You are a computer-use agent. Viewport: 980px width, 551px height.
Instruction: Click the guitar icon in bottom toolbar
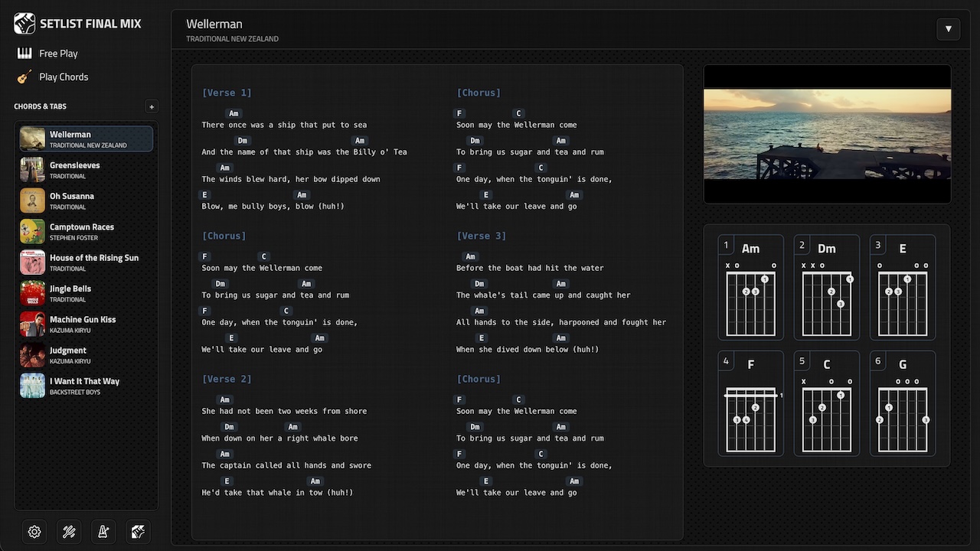click(138, 532)
